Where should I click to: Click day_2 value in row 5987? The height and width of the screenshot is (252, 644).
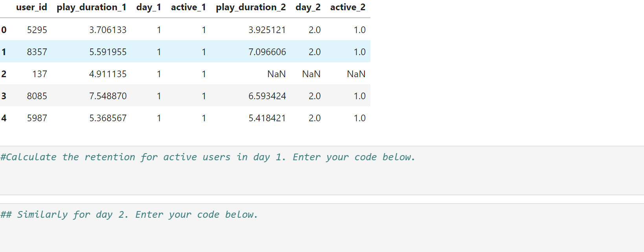(315, 118)
